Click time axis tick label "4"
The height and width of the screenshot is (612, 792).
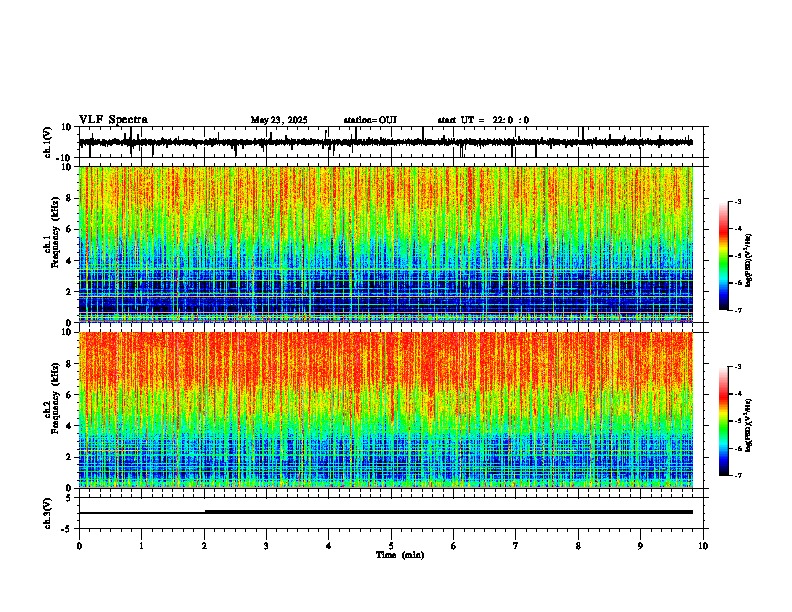[x=329, y=546]
